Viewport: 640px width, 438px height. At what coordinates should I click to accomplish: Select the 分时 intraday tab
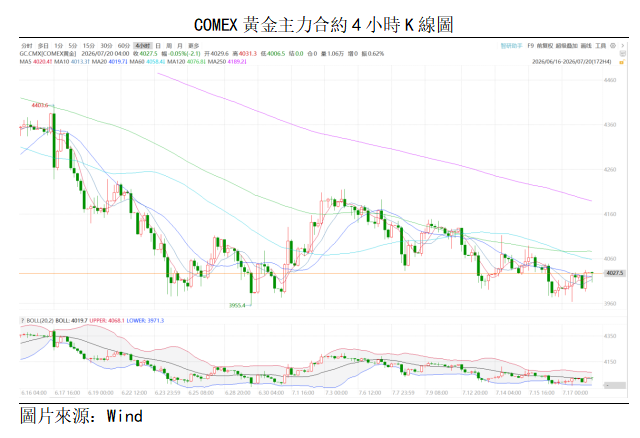tap(27, 46)
